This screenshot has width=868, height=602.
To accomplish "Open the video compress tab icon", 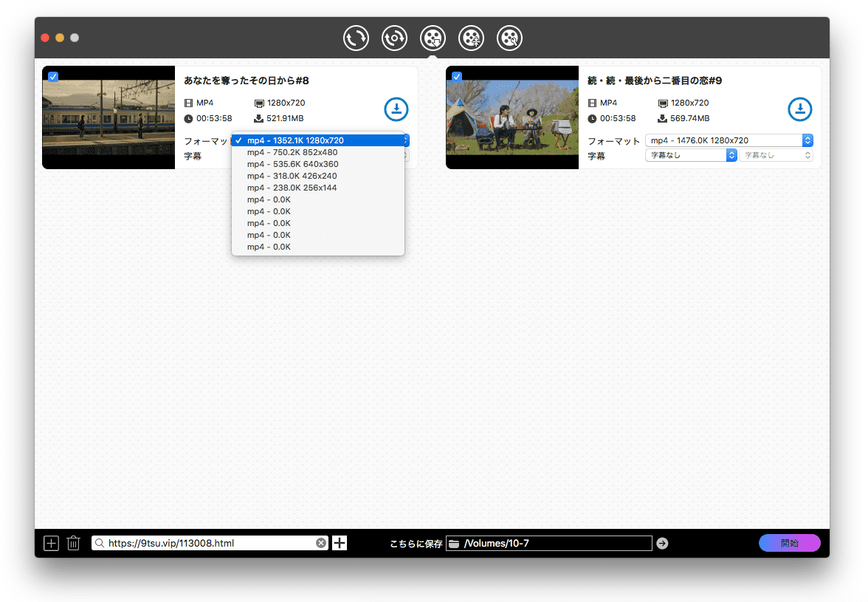I will click(x=471, y=38).
